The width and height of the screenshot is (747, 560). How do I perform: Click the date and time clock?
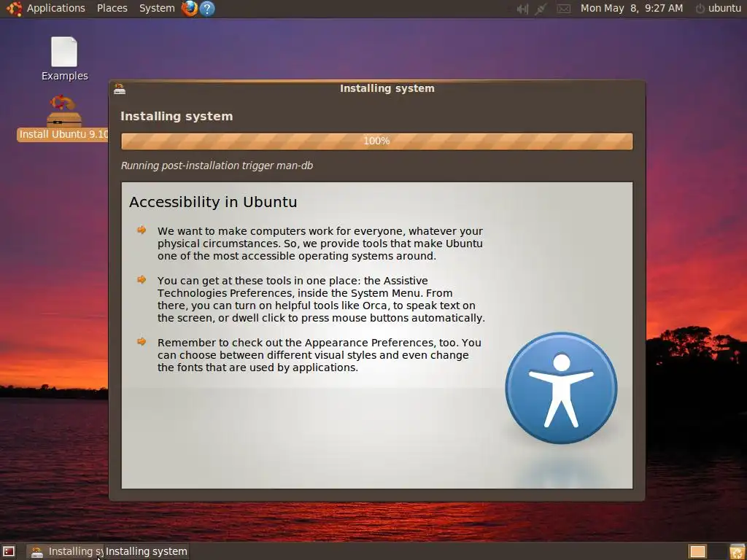click(631, 8)
